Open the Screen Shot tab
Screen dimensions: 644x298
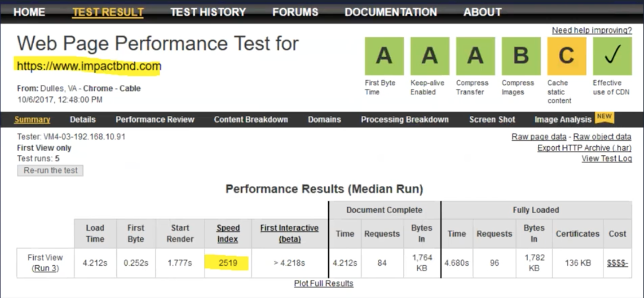pyautogui.click(x=492, y=120)
